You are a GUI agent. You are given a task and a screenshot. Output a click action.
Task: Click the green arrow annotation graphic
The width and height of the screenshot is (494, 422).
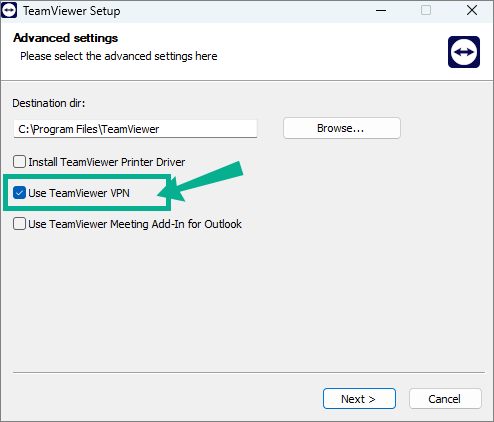coord(201,182)
